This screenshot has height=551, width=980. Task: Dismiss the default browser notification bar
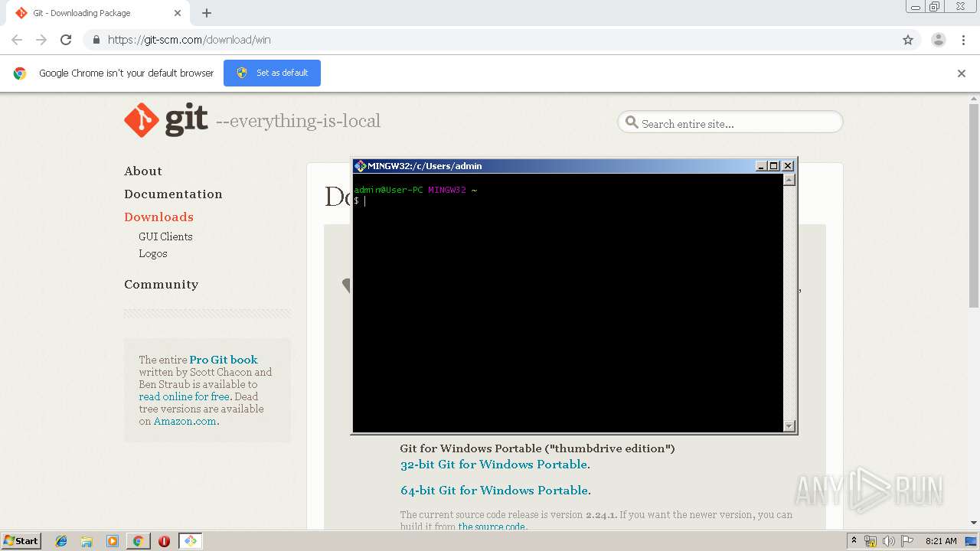click(x=962, y=73)
